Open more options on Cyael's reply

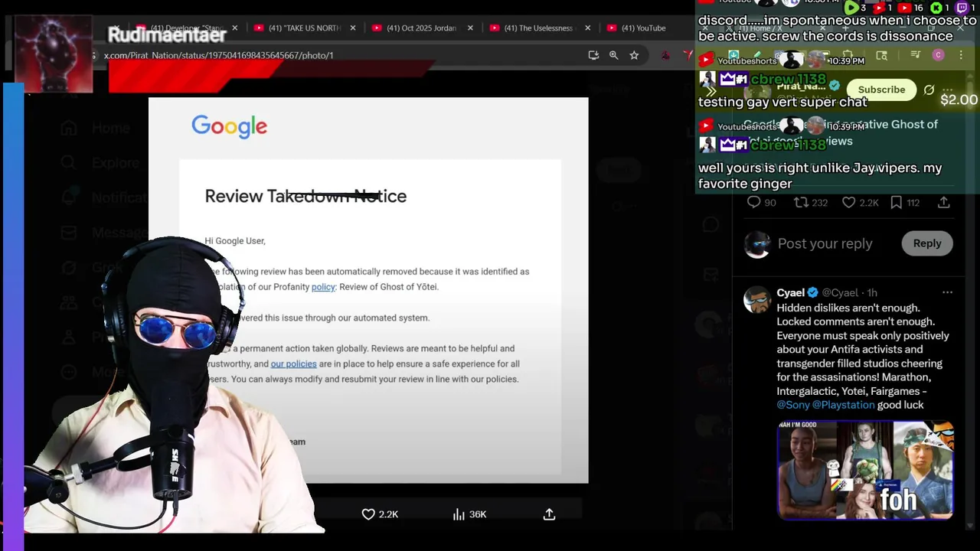click(x=947, y=292)
